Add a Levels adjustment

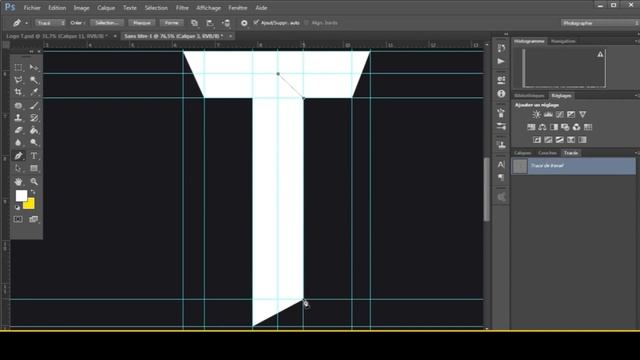coord(548,115)
